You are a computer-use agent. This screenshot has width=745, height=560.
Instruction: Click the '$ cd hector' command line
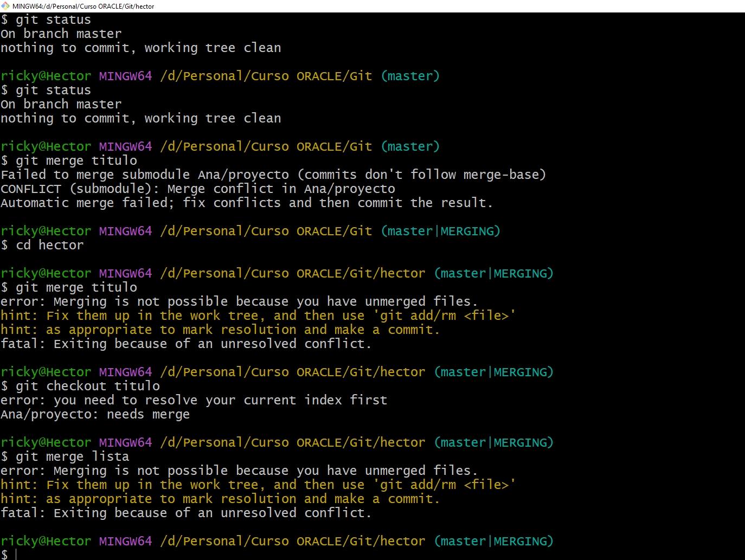(42, 245)
